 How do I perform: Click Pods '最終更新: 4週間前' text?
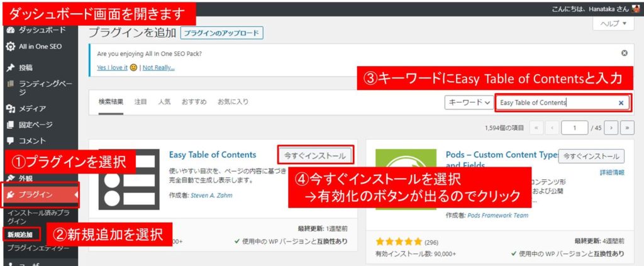coord(599,241)
